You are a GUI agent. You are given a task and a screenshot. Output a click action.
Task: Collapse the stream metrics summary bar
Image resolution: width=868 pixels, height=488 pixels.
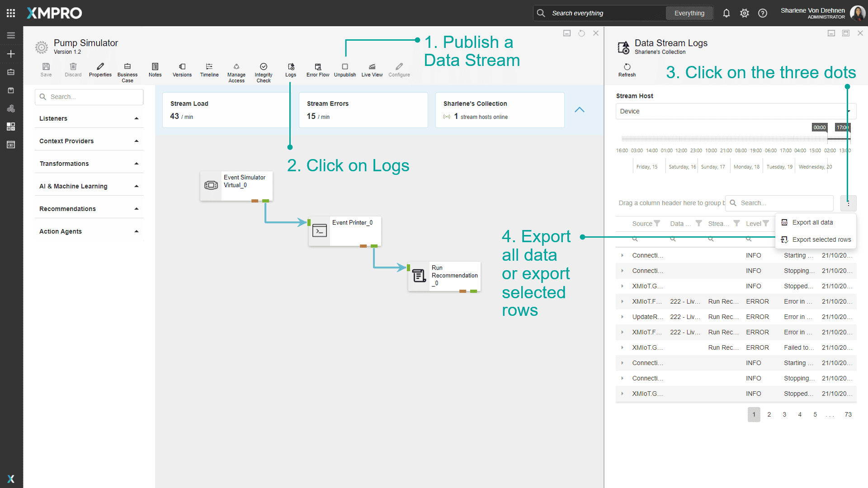tap(580, 110)
